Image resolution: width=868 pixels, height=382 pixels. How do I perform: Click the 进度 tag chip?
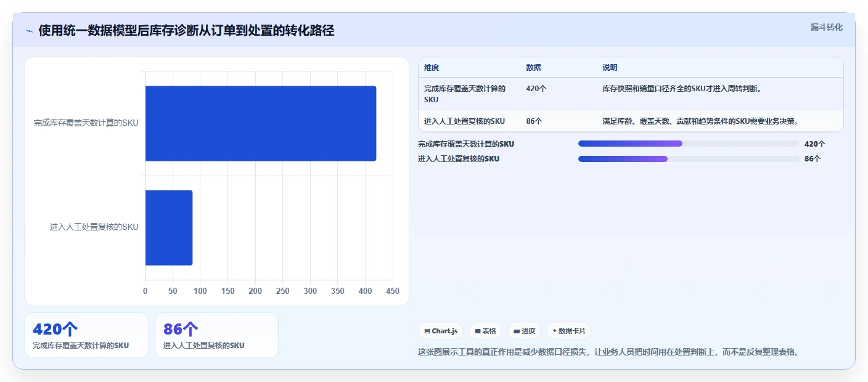[x=524, y=331]
